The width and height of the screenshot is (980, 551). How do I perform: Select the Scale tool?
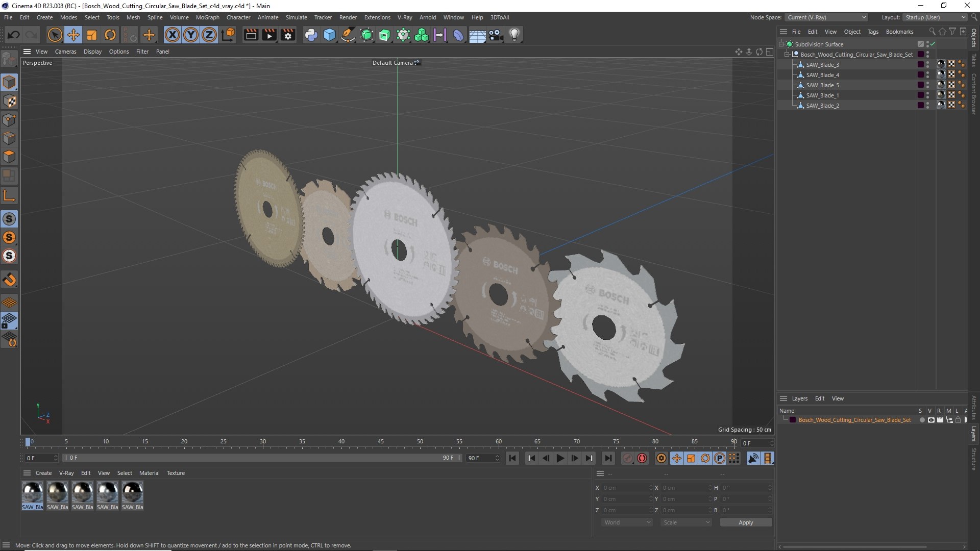(x=92, y=35)
